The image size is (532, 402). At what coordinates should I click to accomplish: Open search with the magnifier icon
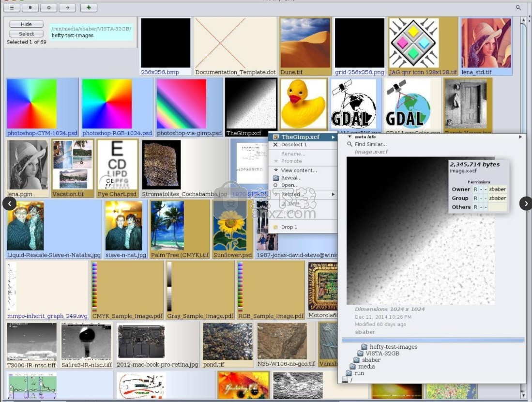518,7
